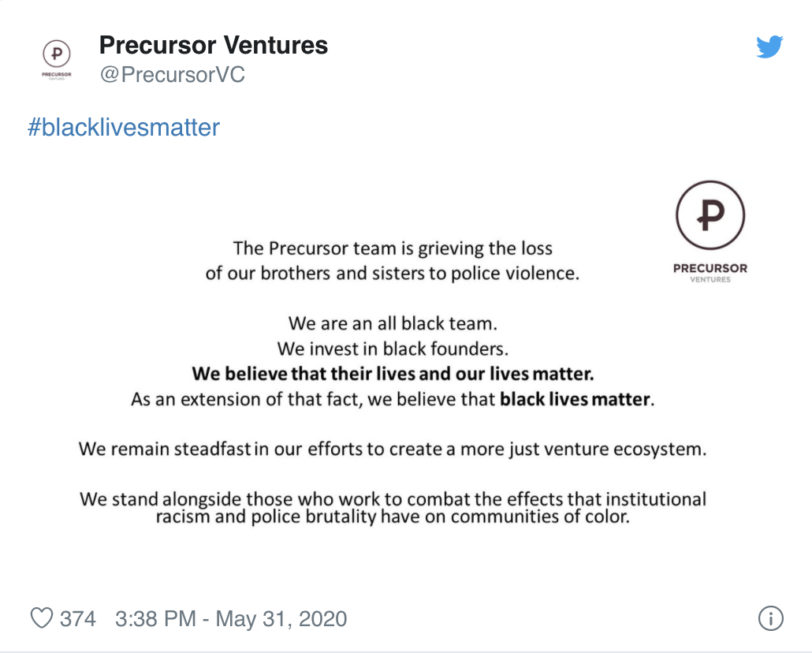Click the bold phrase "black lives matter" in the image
This screenshot has width=812, height=653.
tap(575, 399)
